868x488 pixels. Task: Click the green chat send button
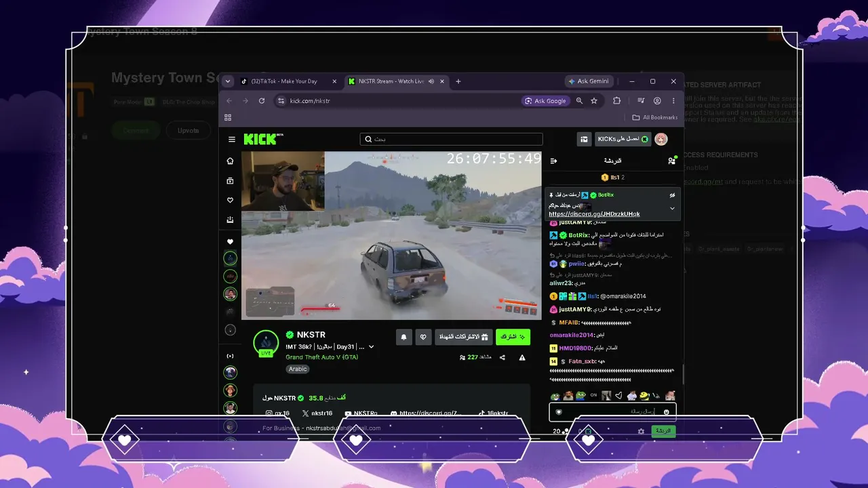click(663, 431)
